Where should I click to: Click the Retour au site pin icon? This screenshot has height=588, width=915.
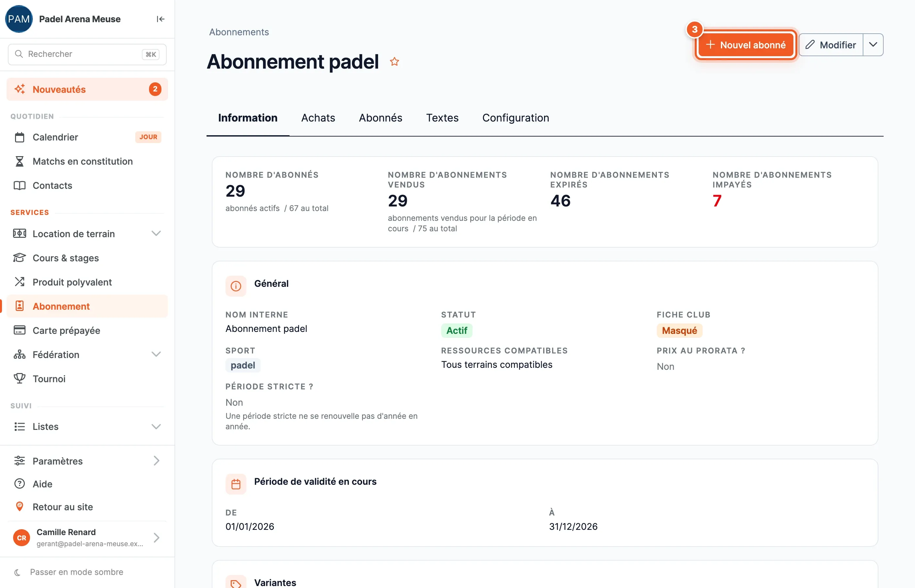20,507
